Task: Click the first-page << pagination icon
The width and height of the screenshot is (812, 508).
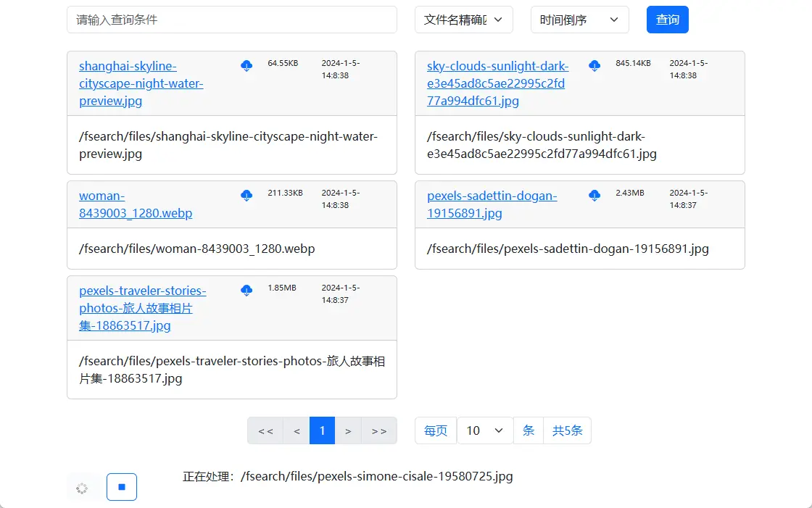Action: tap(265, 430)
